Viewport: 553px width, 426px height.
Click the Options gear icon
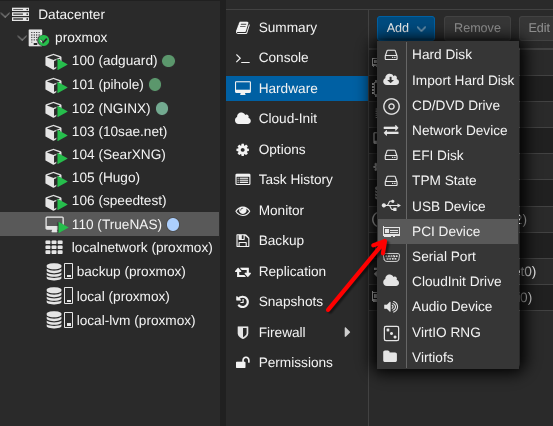pyautogui.click(x=242, y=150)
